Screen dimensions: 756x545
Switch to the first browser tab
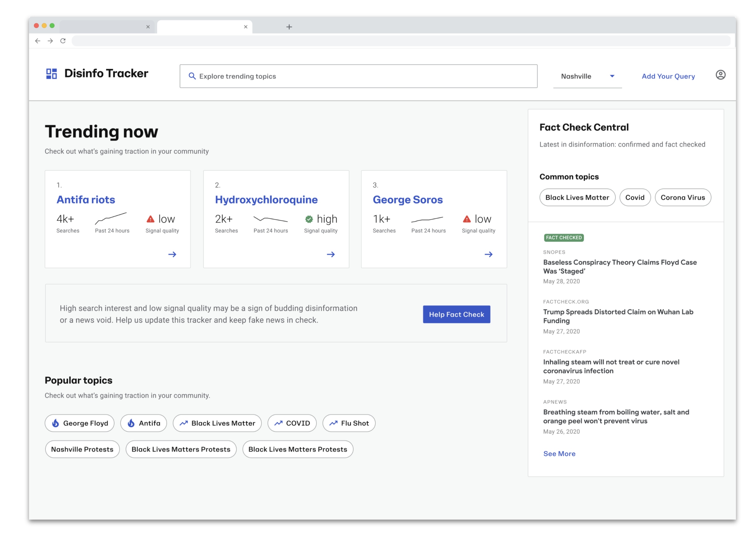[103, 27]
